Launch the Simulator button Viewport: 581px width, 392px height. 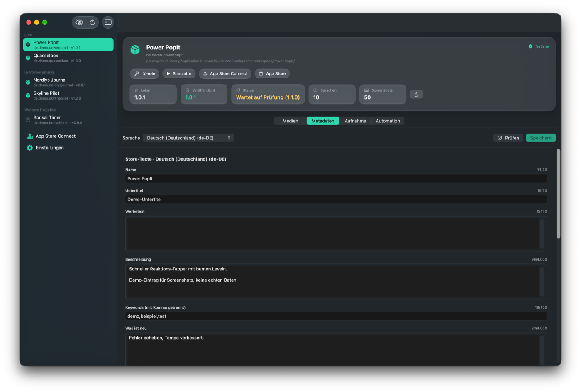coord(179,73)
